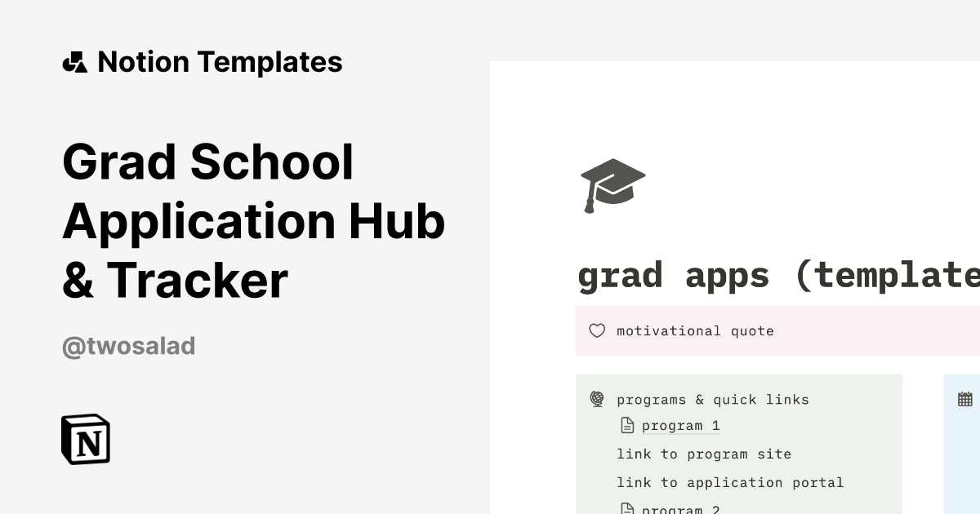Follow the link to program site
This screenshot has width=980, height=514.
(705, 454)
